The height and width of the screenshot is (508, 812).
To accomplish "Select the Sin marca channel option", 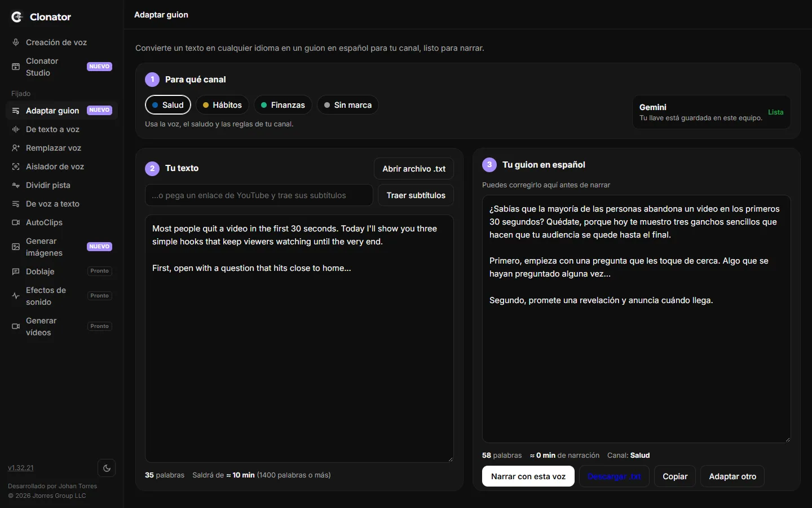I will [347, 105].
